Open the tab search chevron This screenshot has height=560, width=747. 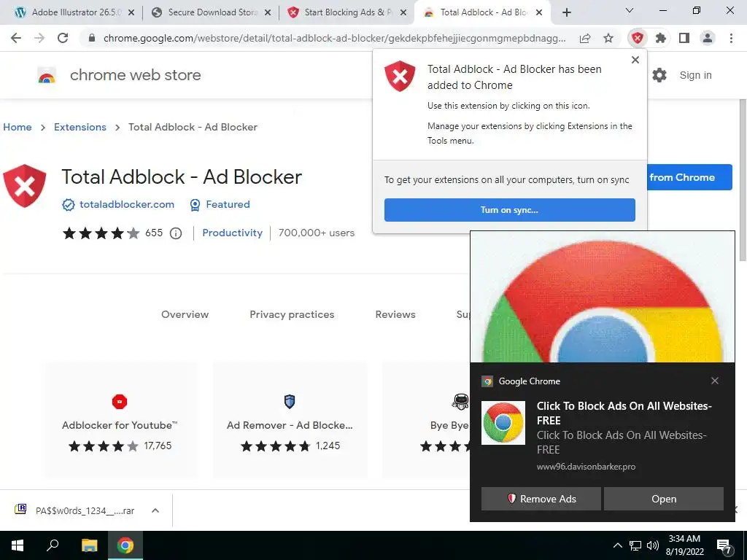click(630, 10)
